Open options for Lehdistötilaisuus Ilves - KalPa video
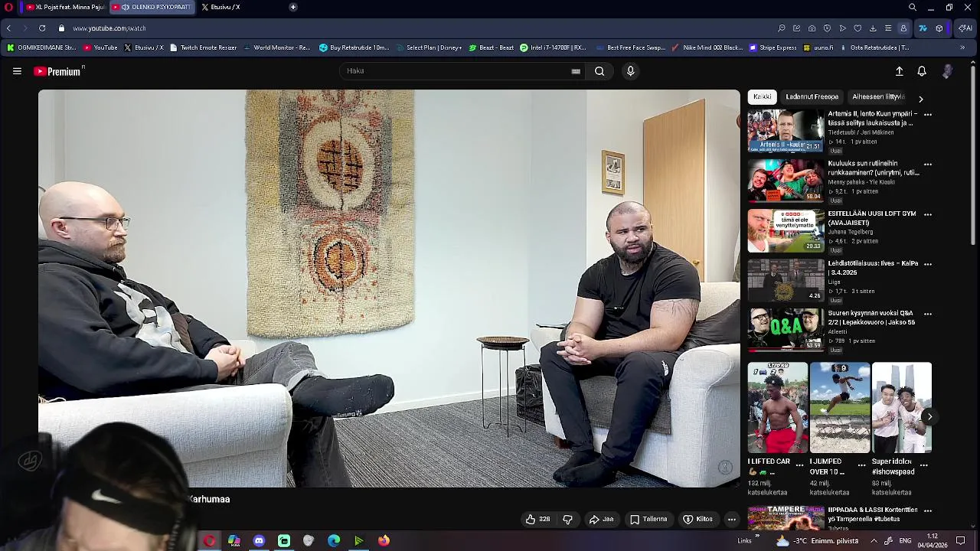980x551 pixels. 927,264
